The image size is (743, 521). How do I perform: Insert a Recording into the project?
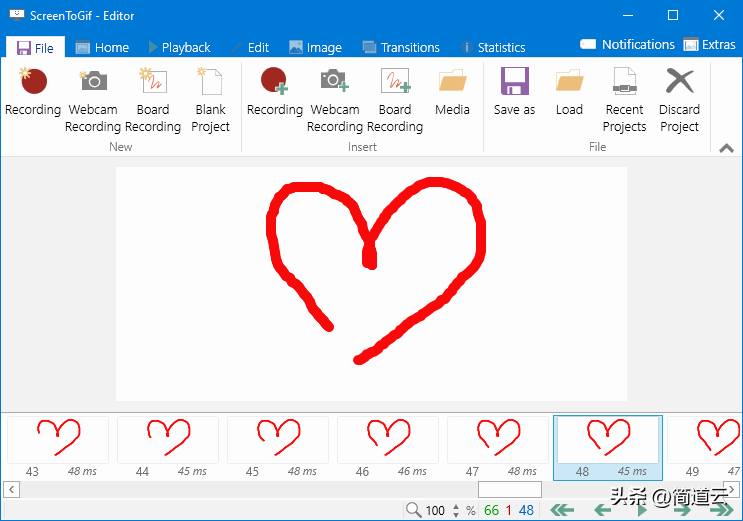click(x=275, y=92)
